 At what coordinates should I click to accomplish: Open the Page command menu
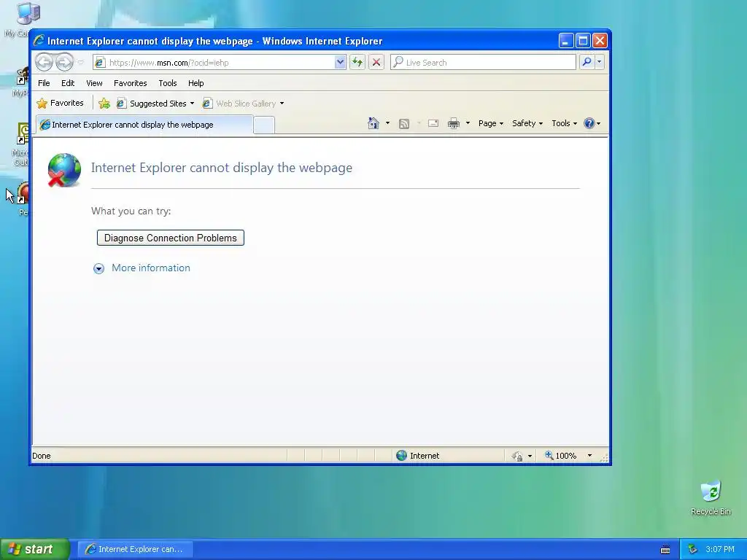tap(491, 123)
